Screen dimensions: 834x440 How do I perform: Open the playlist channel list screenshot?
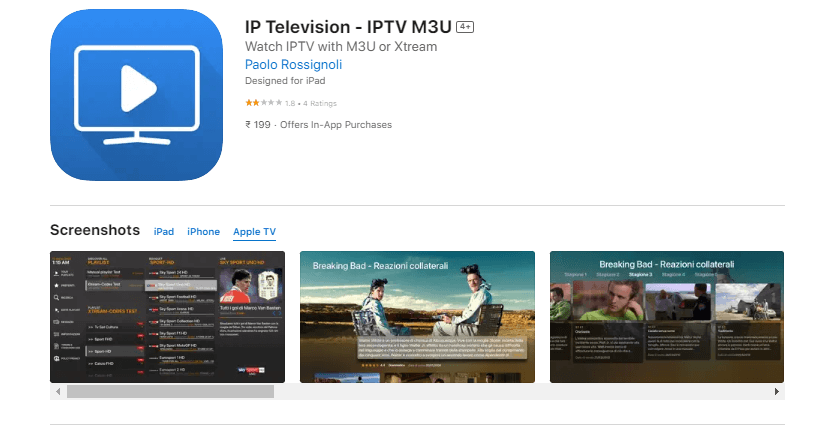[x=168, y=317]
